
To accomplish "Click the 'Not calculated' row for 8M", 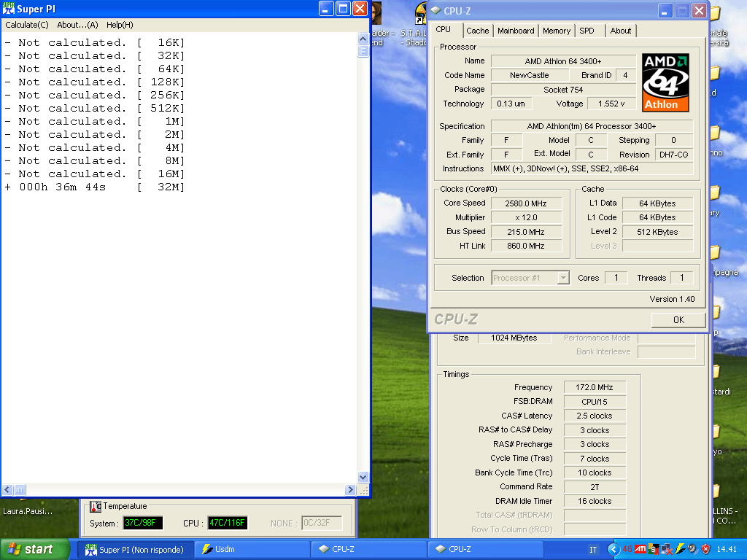I will 94,161.
